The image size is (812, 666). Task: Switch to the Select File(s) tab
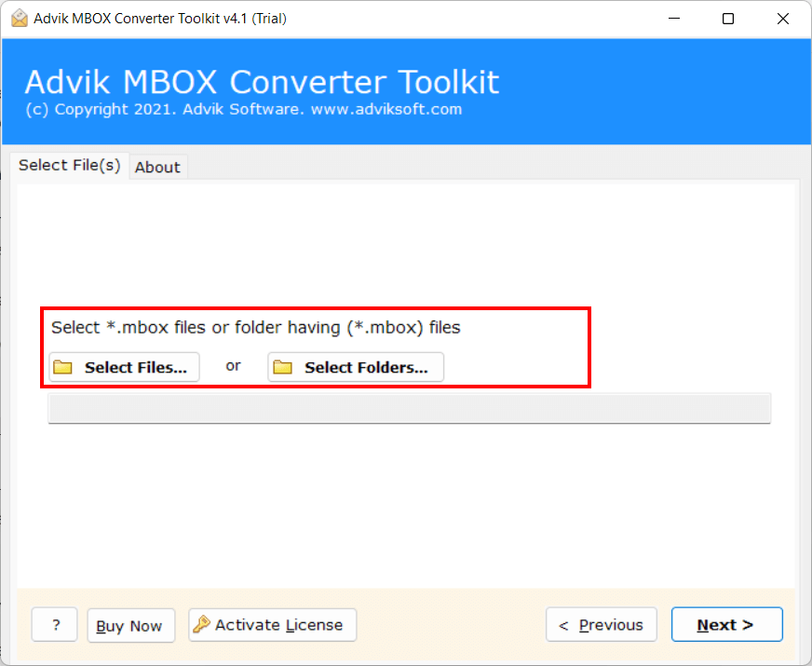70,165
